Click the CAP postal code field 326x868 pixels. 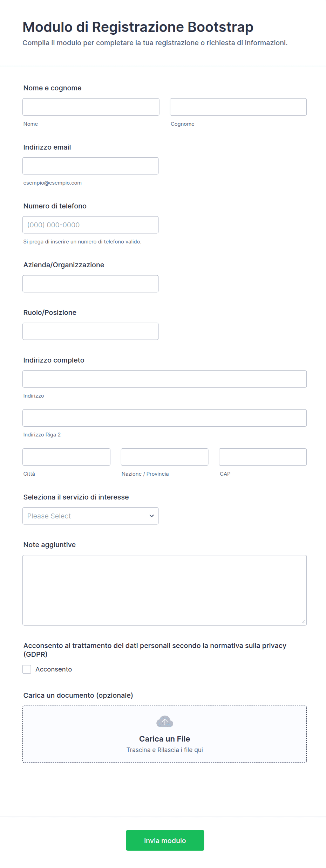(x=263, y=457)
